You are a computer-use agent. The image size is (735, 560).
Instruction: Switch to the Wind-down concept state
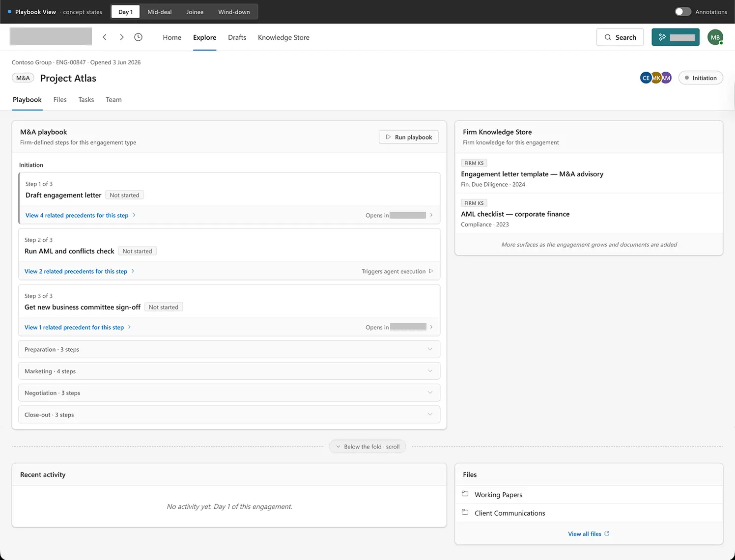[234, 12]
